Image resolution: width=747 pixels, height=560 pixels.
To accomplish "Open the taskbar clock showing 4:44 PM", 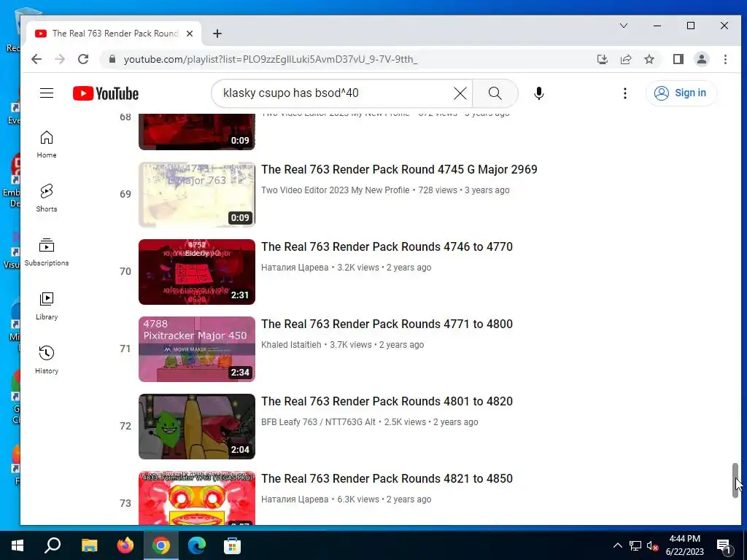I will 684,545.
